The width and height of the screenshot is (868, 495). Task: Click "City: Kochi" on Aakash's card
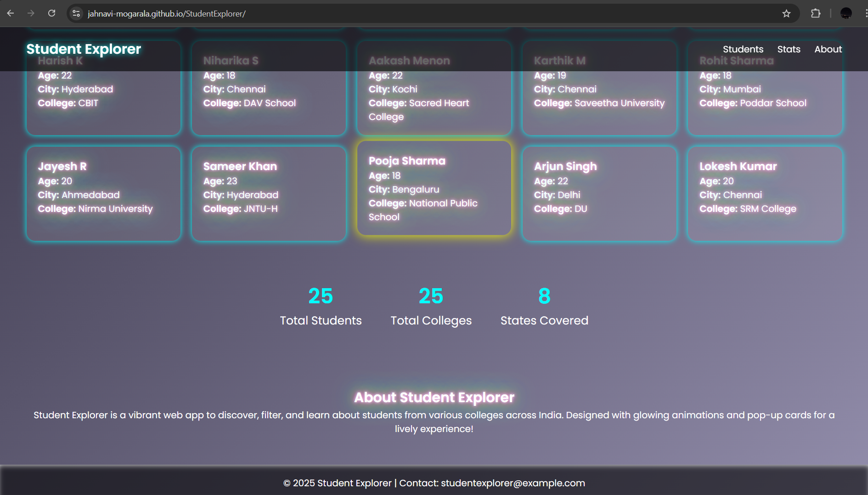coord(393,89)
